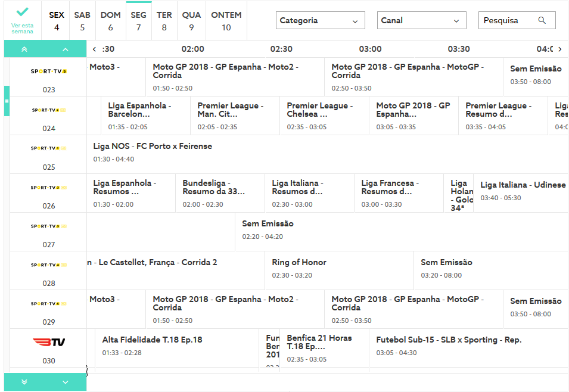The height and width of the screenshot is (392, 569).
Task: Go to later times with right chevron
Action: (560, 49)
